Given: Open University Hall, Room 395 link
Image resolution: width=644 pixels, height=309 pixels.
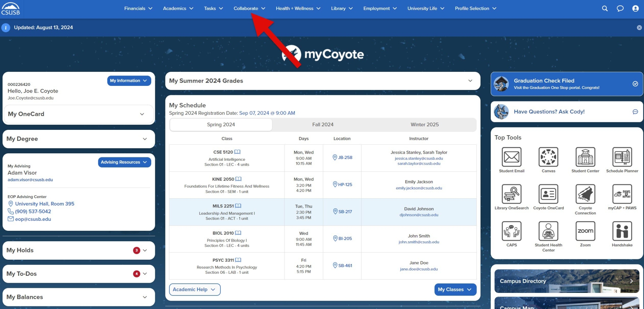Looking at the screenshot, I should pyautogui.click(x=45, y=204).
